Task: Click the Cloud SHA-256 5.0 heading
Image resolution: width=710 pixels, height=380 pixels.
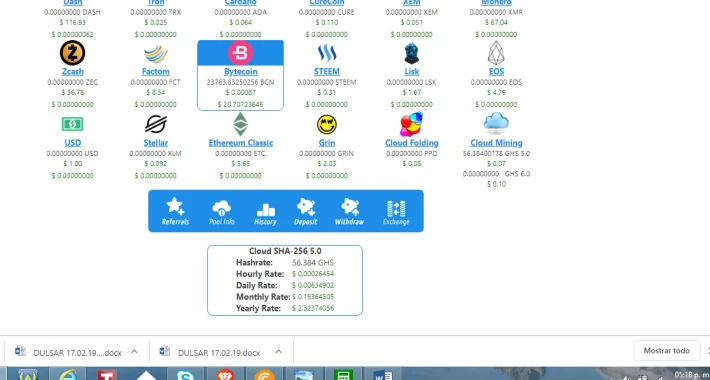Action: (285, 251)
